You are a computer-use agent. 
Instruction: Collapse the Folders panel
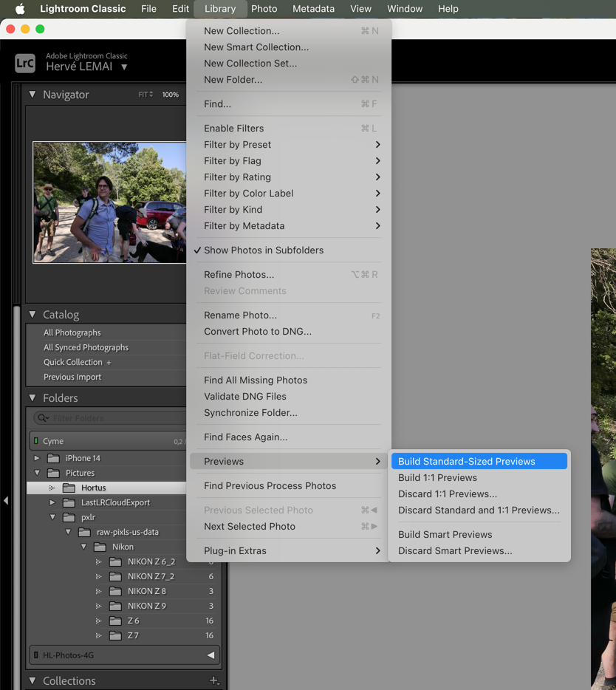tap(32, 397)
